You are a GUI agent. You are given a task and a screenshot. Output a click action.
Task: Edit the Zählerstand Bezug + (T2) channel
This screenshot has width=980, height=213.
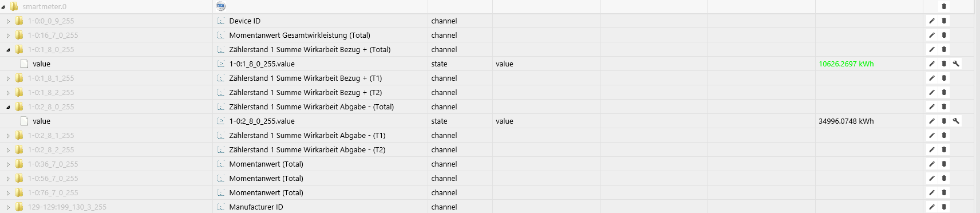[x=931, y=92]
